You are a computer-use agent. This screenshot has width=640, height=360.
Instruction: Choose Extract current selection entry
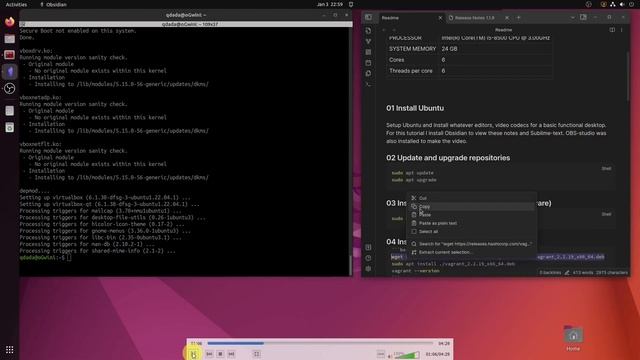tap(471, 252)
